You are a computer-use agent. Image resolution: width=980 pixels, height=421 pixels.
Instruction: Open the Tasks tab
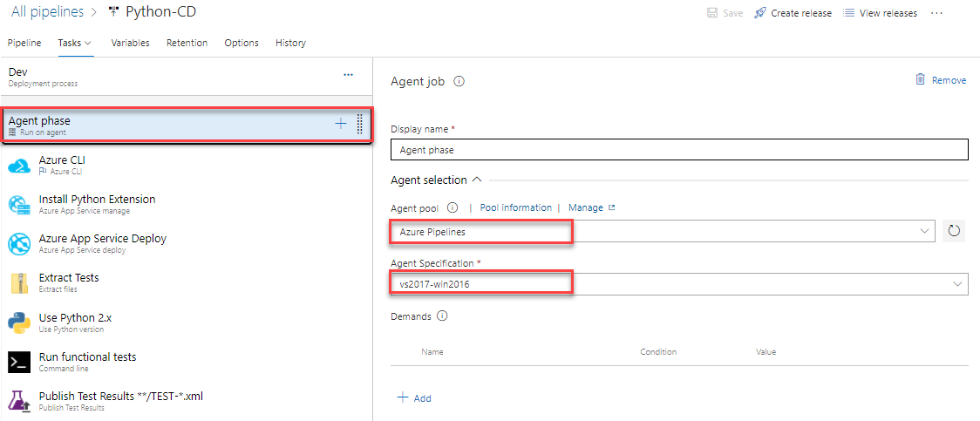(70, 43)
